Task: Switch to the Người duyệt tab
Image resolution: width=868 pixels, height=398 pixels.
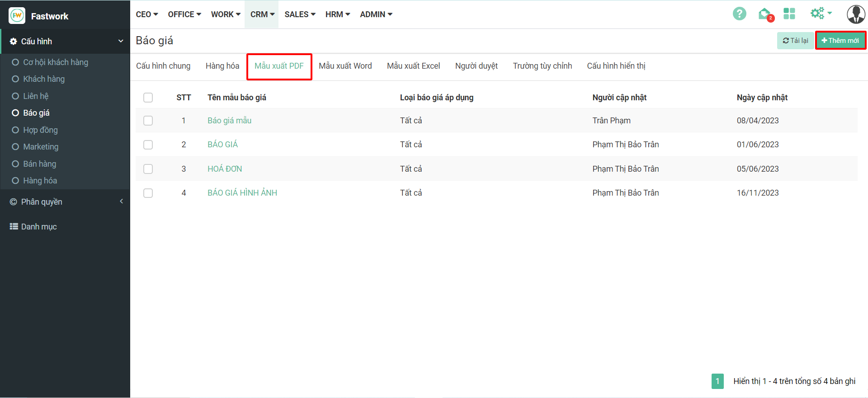Action: 476,66
